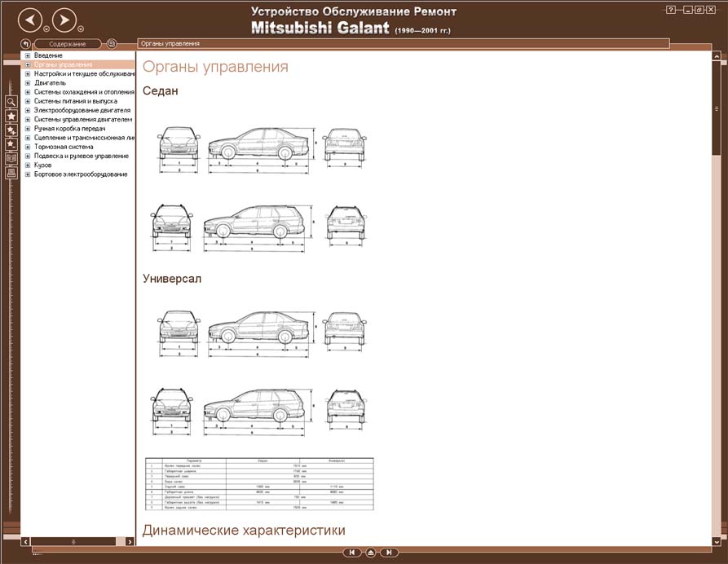This screenshot has height=564, width=728.
Task: Expand the Ручная коробка передач node
Action: pyautogui.click(x=28, y=129)
